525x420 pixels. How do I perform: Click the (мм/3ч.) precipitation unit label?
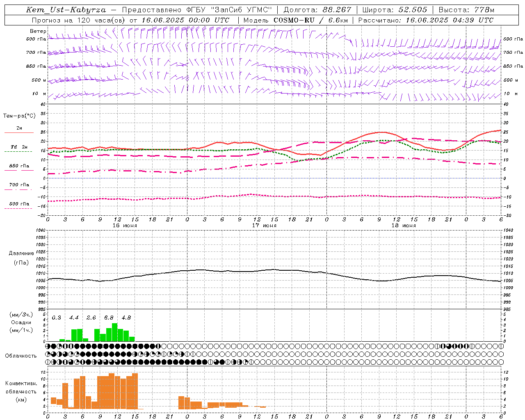[21, 315]
